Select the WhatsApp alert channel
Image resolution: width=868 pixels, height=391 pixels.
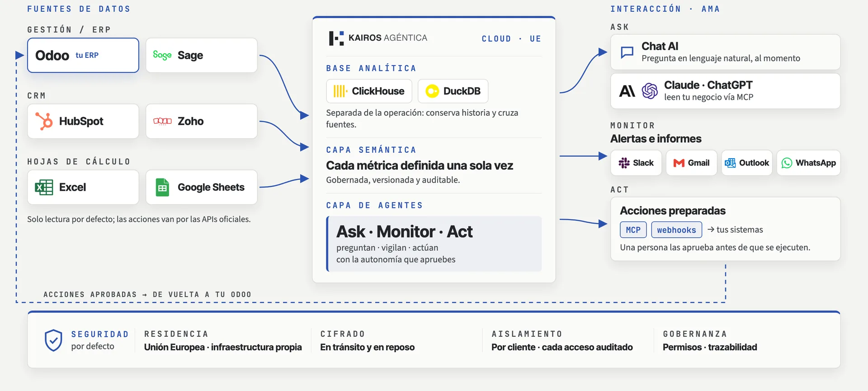[809, 163]
